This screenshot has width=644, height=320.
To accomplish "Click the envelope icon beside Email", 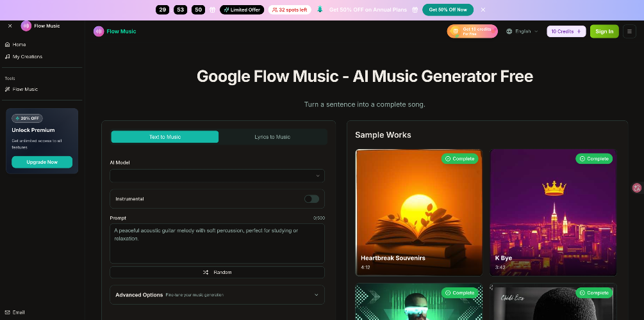I will (x=7, y=312).
